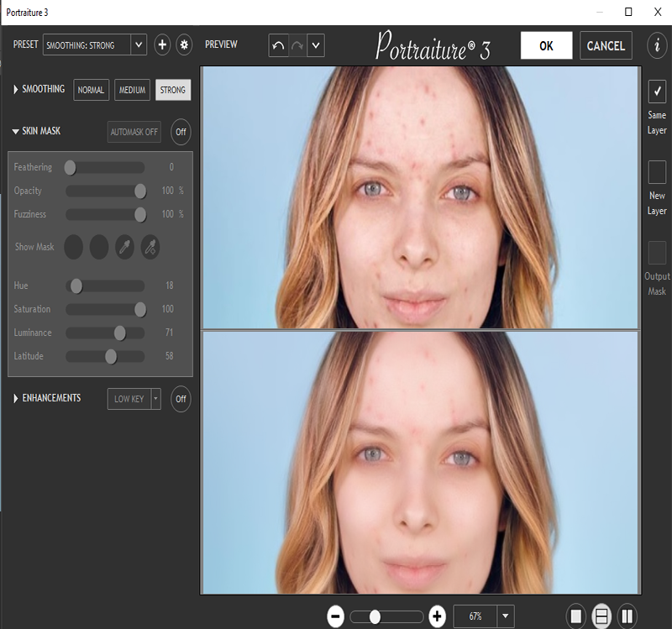Open the info button
The image size is (672, 629).
coord(657,45)
